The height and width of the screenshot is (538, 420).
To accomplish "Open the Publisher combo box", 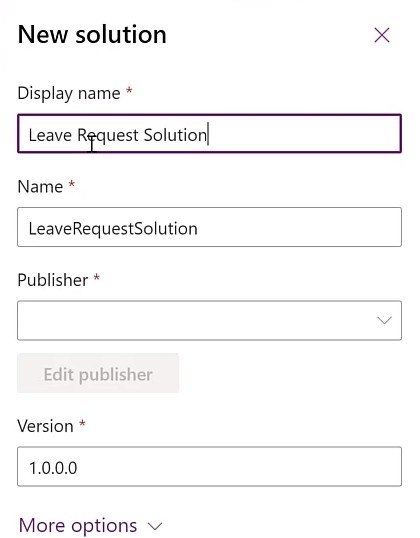I will coord(209,320).
